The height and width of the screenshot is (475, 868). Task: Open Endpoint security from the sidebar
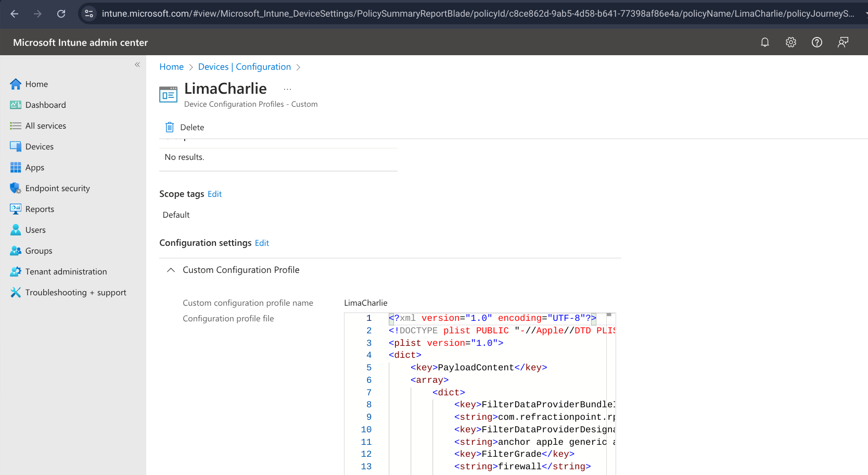pos(57,188)
